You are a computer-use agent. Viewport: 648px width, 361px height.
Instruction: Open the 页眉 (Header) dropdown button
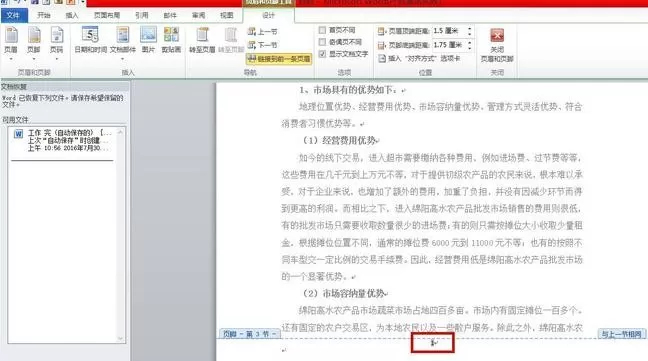11,43
